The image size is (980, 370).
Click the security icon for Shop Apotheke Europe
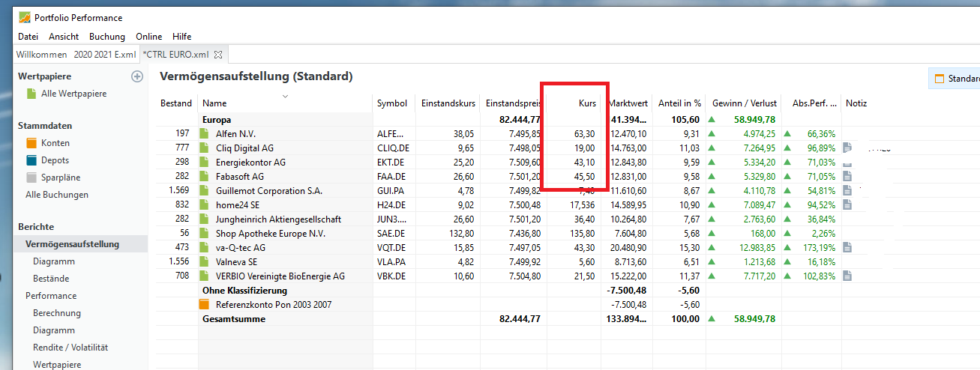204,233
